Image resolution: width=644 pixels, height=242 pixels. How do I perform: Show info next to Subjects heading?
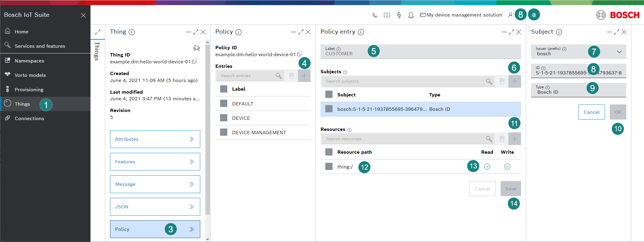(345, 72)
